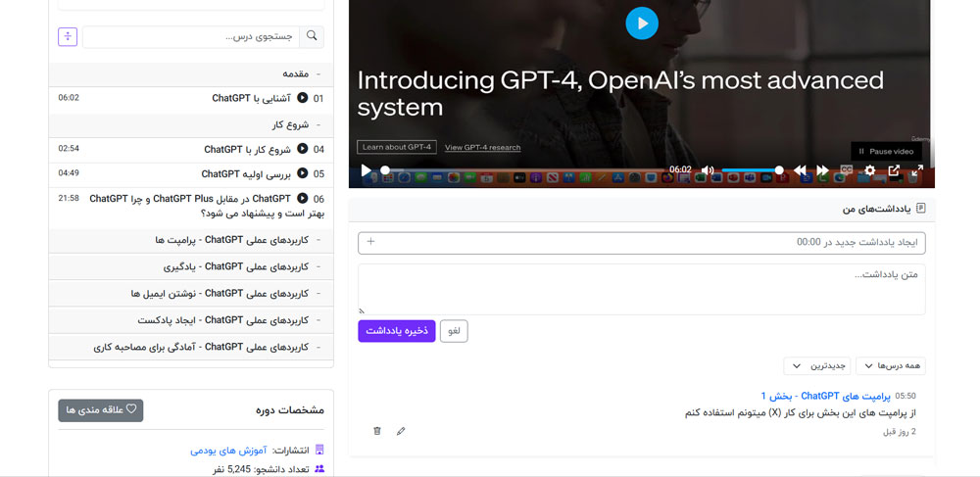Click the large blue play button on the video
Viewport: 980px width, 477px height.
pyautogui.click(x=642, y=24)
